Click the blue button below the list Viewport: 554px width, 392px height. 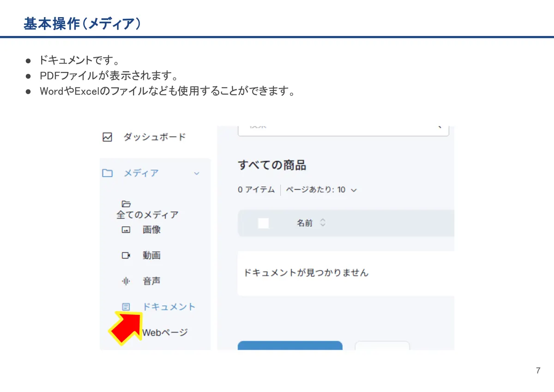[x=290, y=345]
